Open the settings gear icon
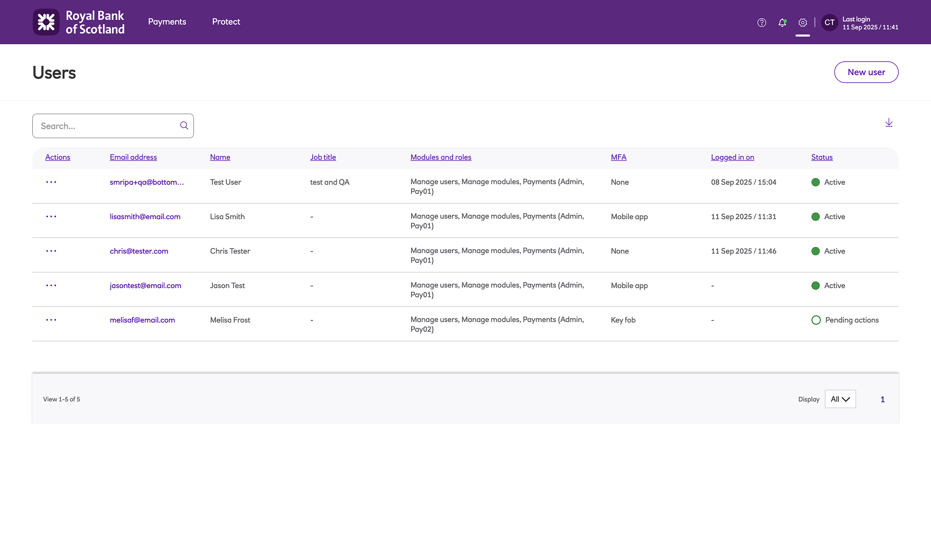 [803, 23]
